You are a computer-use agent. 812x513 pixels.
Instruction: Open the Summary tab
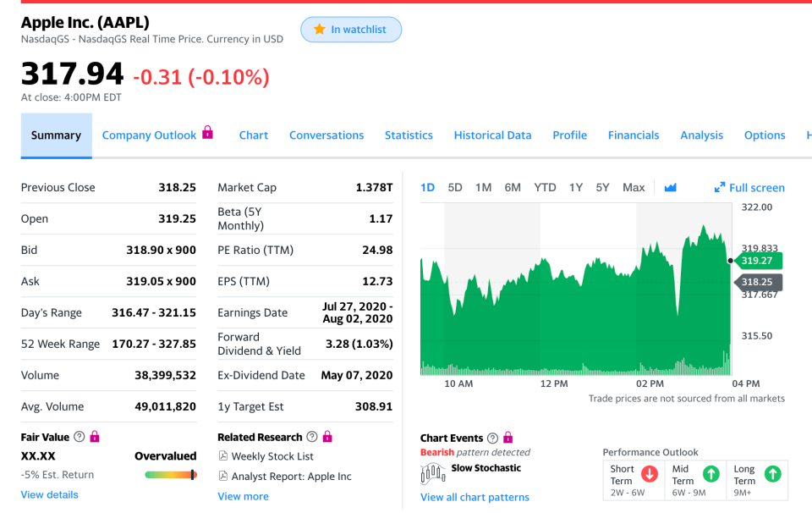click(57, 135)
